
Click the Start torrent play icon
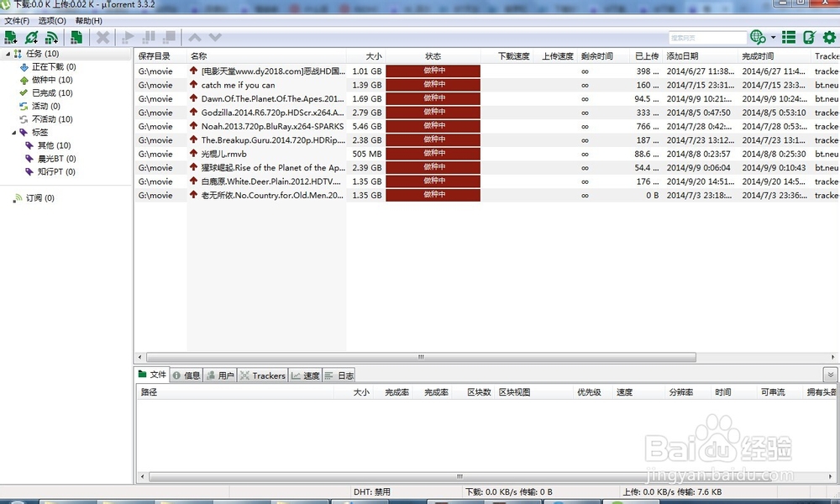click(x=128, y=38)
